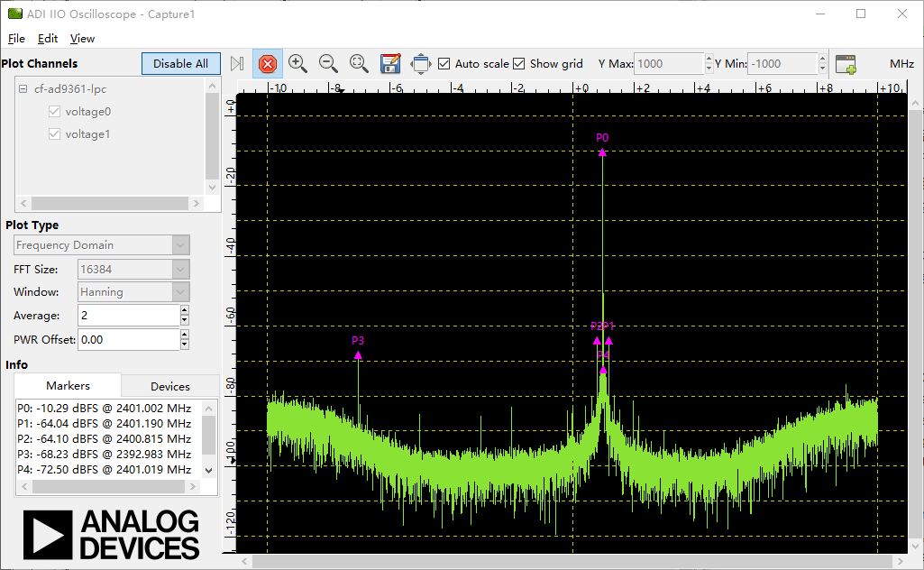Screen dimensions: 924x570
Task: Click the plot area horizontal scrollbar
Action: [x=572, y=561]
